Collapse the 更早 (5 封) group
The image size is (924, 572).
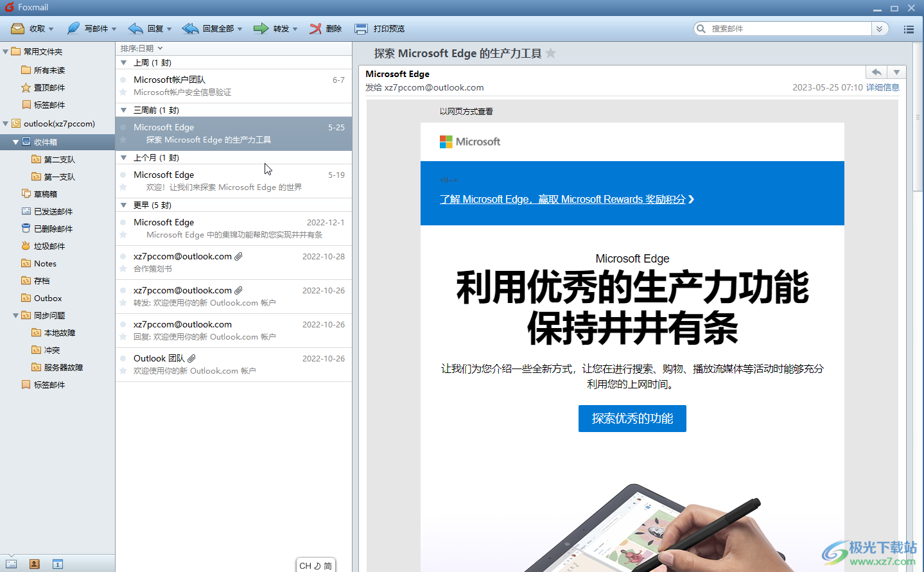click(x=124, y=205)
